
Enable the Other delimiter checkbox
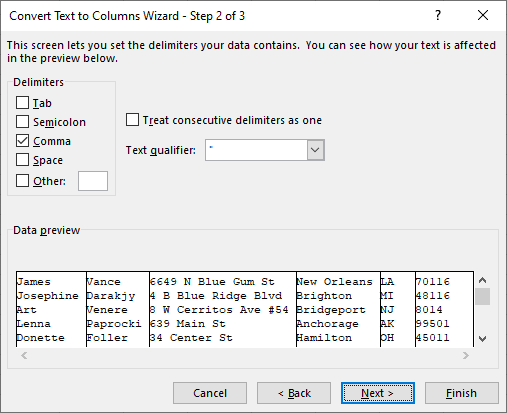pos(22,181)
